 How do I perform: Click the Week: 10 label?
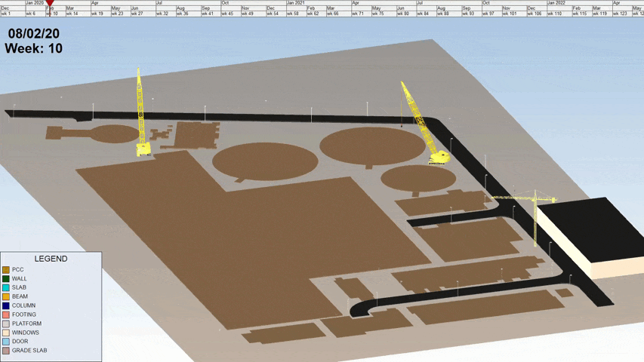pos(33,49)
